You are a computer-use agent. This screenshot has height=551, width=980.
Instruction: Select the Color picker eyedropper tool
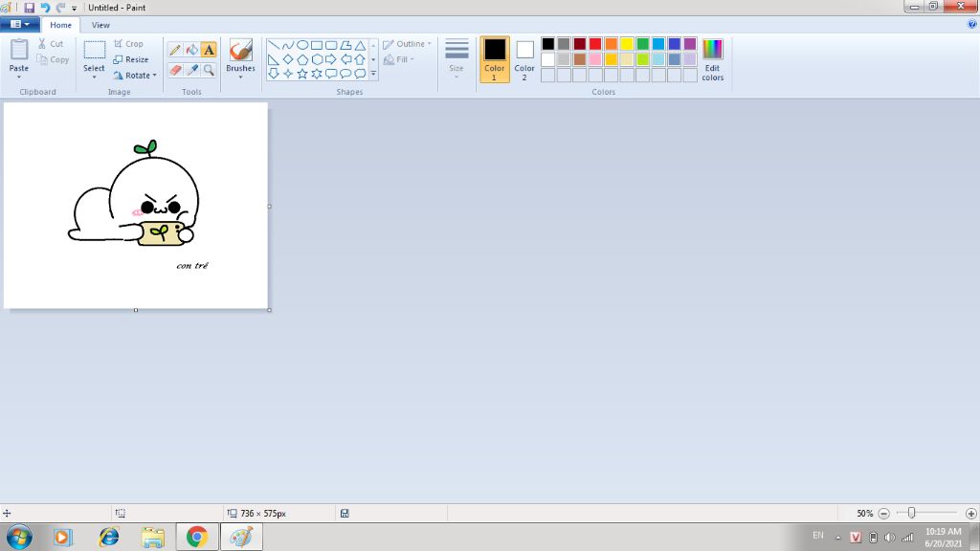click(191, 70)
